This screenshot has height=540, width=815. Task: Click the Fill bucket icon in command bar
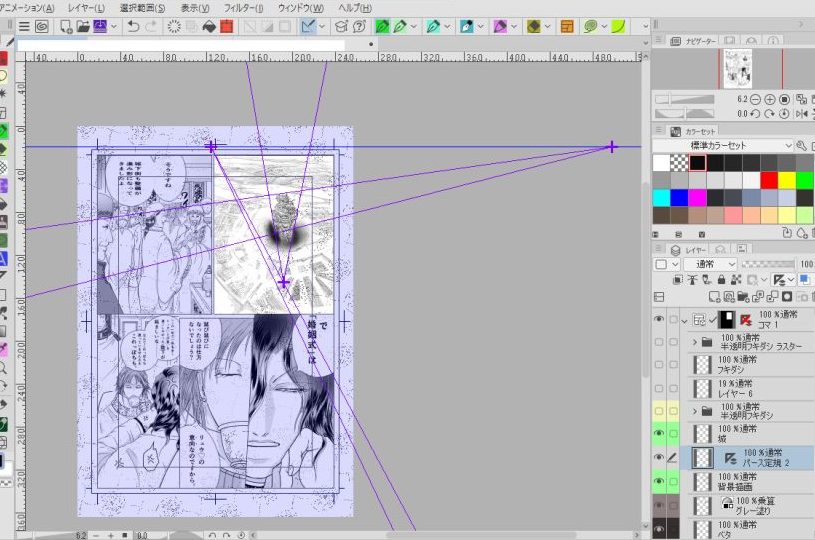coord(209,26)
